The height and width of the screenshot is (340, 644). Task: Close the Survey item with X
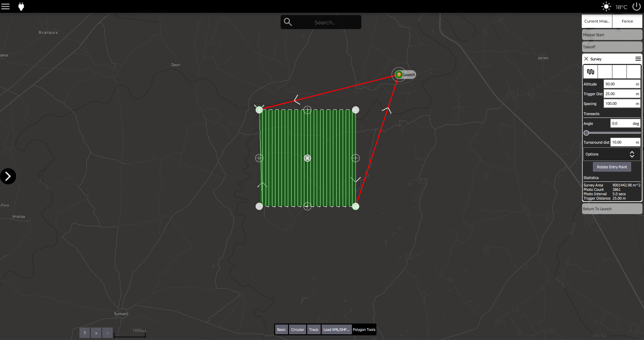(586, 59)
